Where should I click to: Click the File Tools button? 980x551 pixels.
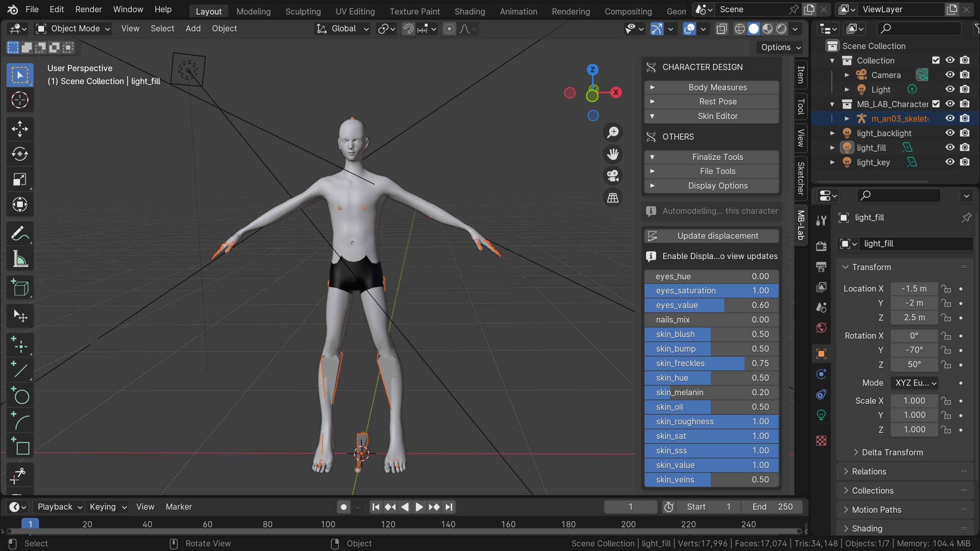point(711,171)
